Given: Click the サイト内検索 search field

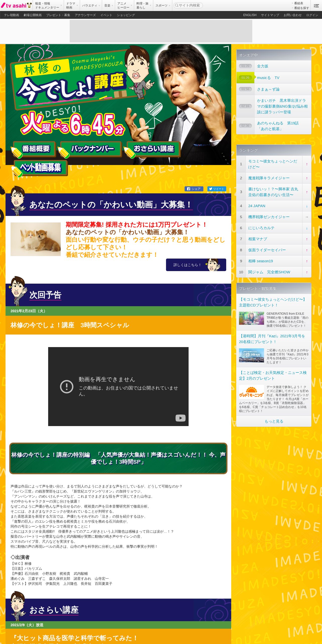Looking at the screenshot, I should tap(188, 5).
